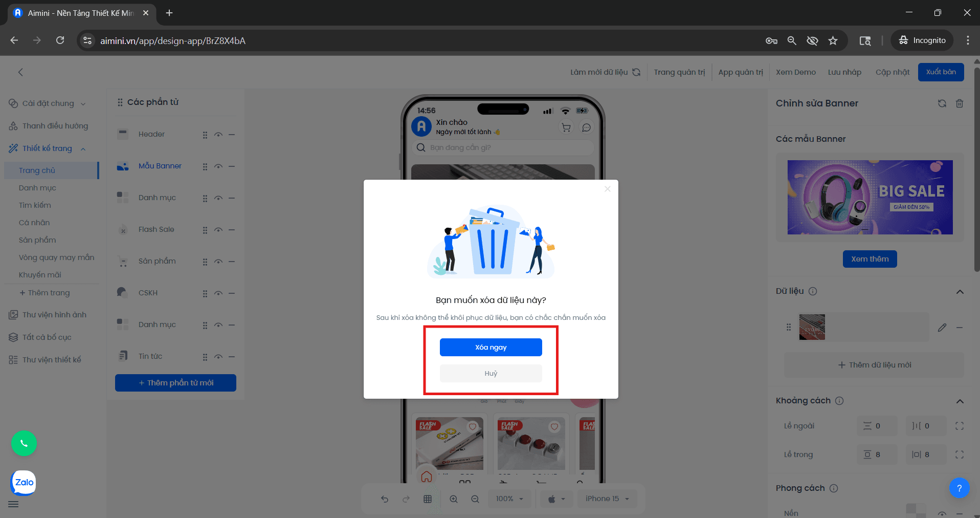980x518 pixels.
Task: Open the 100% zoom level dropdown
Action: click(x=509, y=498)
